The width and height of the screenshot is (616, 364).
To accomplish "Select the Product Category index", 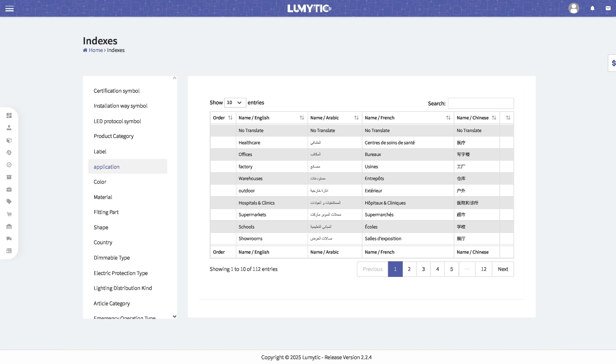I will 113,136.
